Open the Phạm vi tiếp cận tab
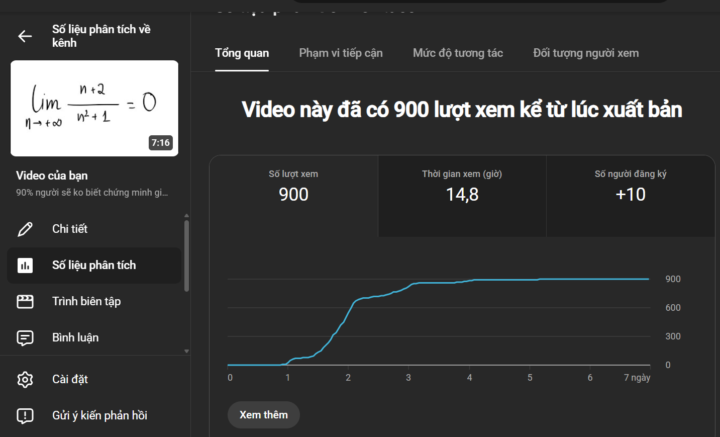This screenshot has width=720, height=437. click(x=341, y=53)
